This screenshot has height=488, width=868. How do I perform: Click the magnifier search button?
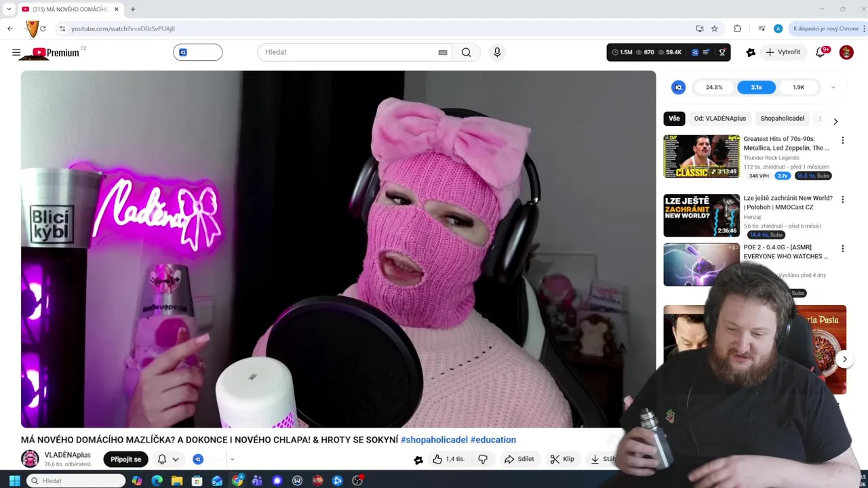[467, 52]
